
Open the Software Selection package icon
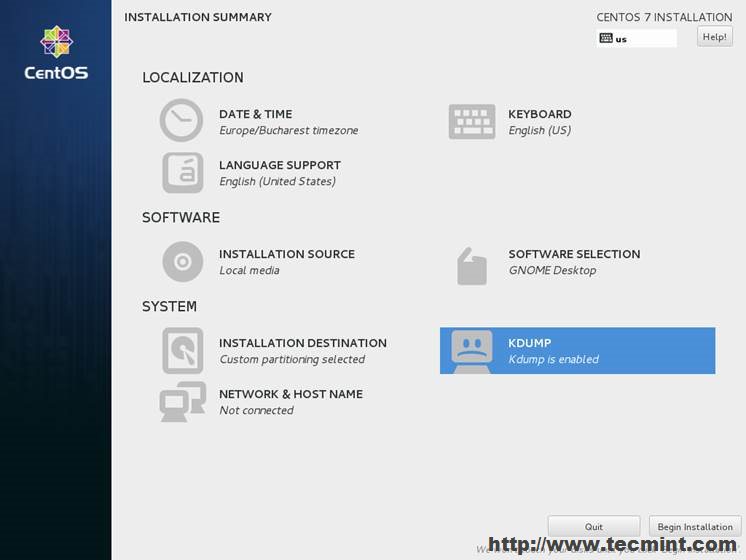[x=471, y=266]
